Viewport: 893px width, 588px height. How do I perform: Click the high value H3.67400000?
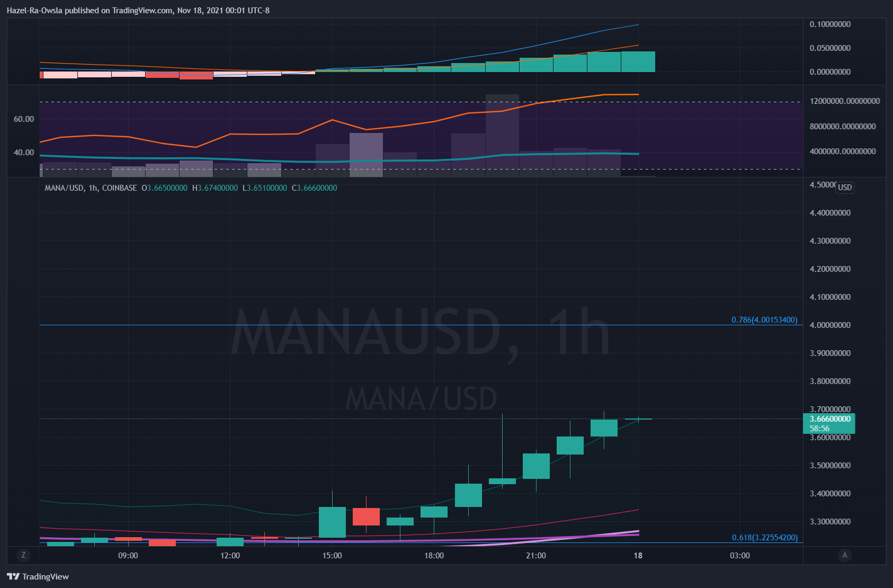pyautogui.click(x=215, y=188)
